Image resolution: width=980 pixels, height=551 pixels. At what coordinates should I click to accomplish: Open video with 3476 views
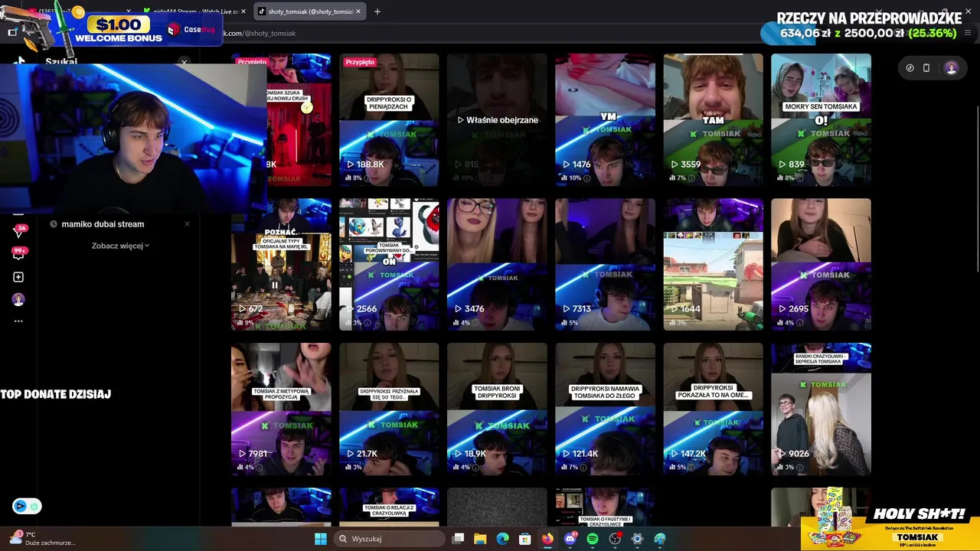497,264
